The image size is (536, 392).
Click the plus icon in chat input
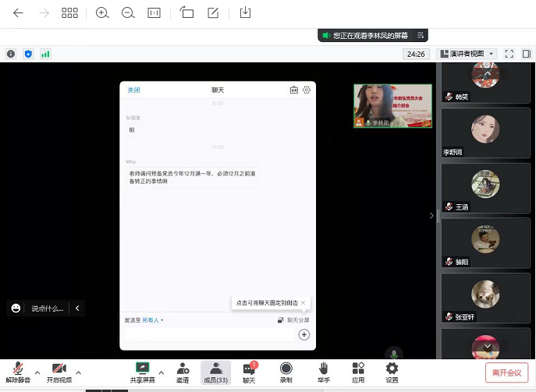(x=304, y=334)
